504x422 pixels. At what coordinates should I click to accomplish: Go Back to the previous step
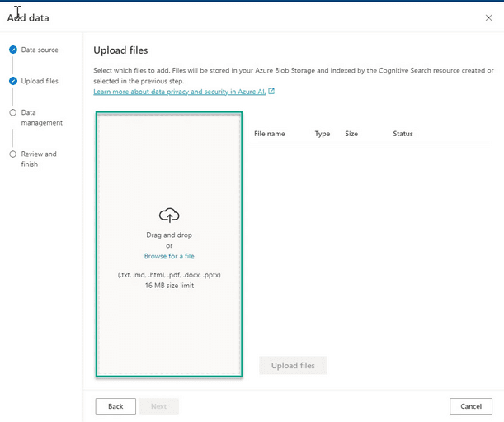(115, 406)
